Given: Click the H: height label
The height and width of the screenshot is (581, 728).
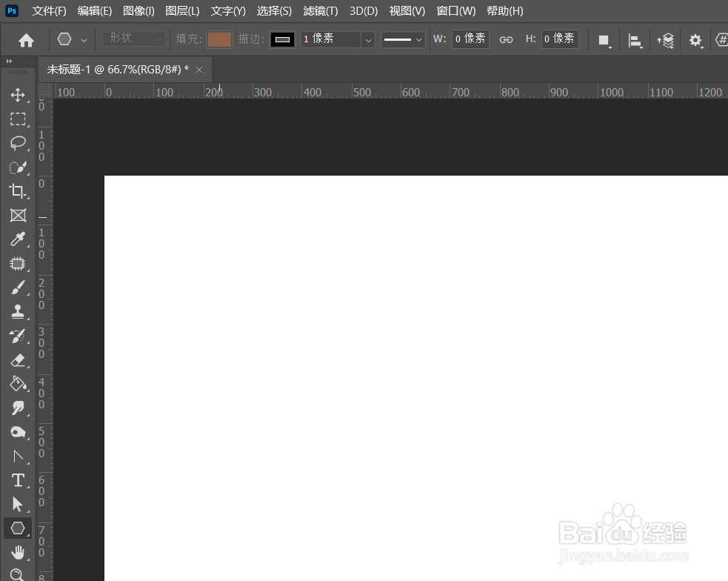Looking at the screenshot, I should point(531,39).
